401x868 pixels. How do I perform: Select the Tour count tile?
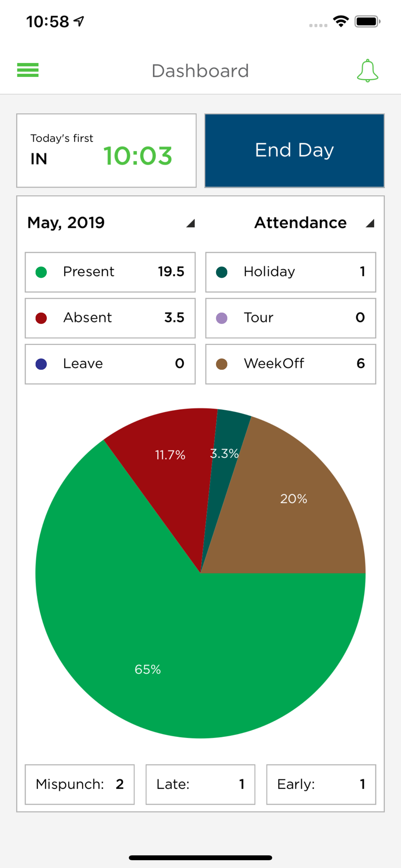[291, 318]
